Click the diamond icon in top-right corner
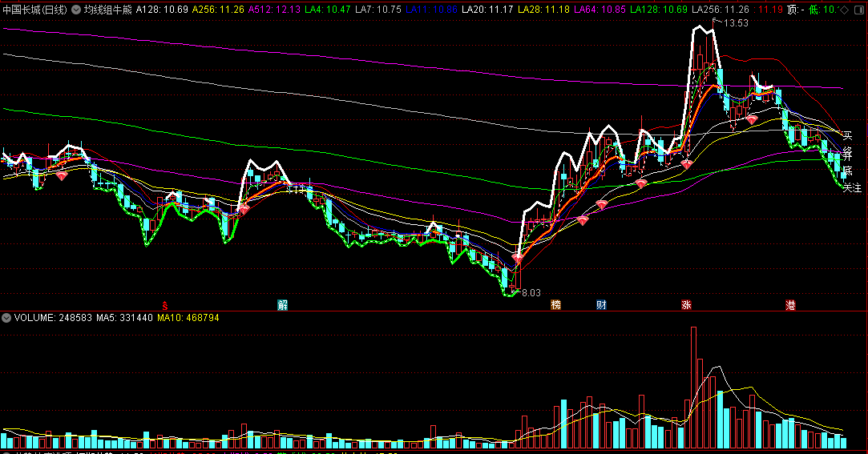 click(845, 10)
